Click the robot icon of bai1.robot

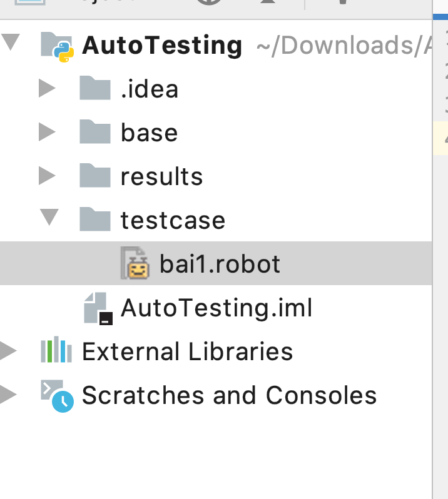click(135, 264)
